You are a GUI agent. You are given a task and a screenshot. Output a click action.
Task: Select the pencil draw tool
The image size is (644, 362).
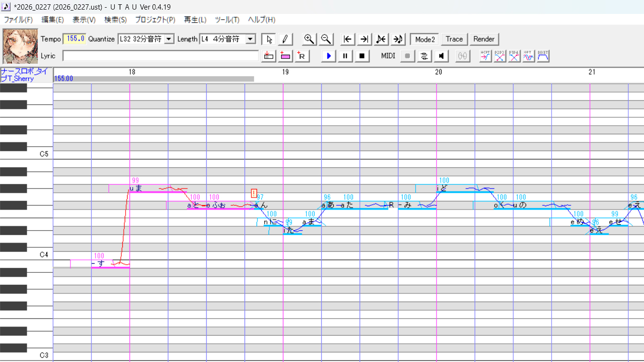(285, 39)
